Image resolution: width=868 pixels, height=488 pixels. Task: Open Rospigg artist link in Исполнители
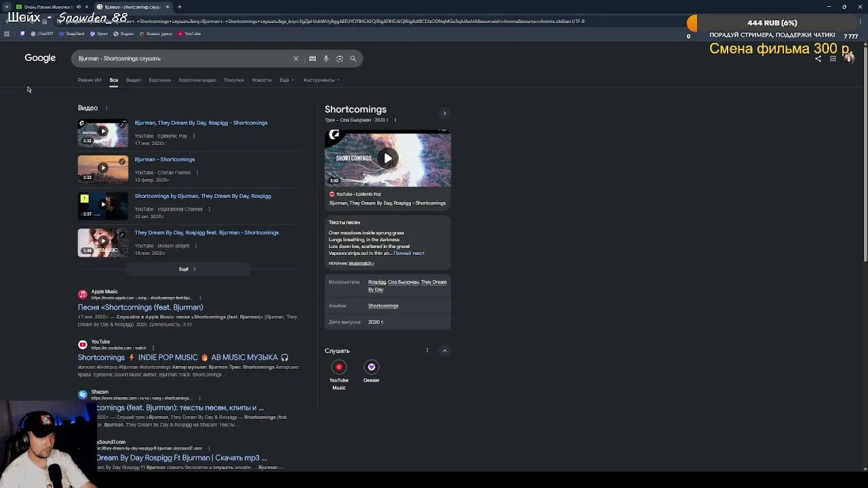(377, 282)
